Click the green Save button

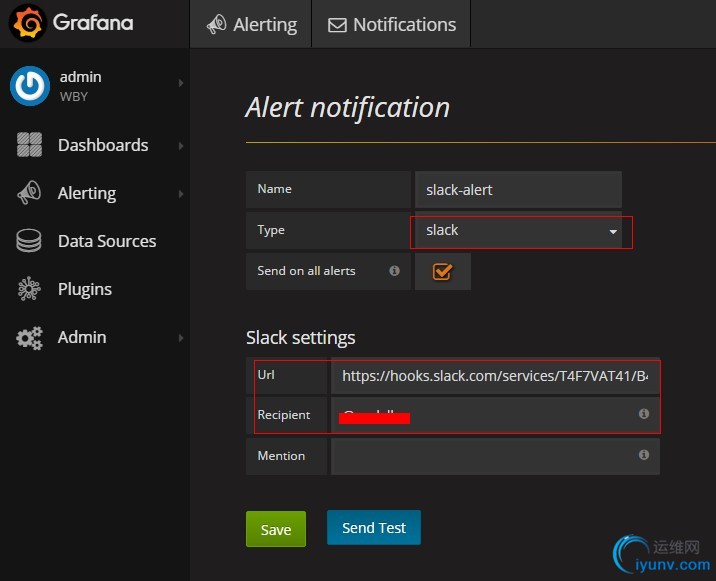276,529
